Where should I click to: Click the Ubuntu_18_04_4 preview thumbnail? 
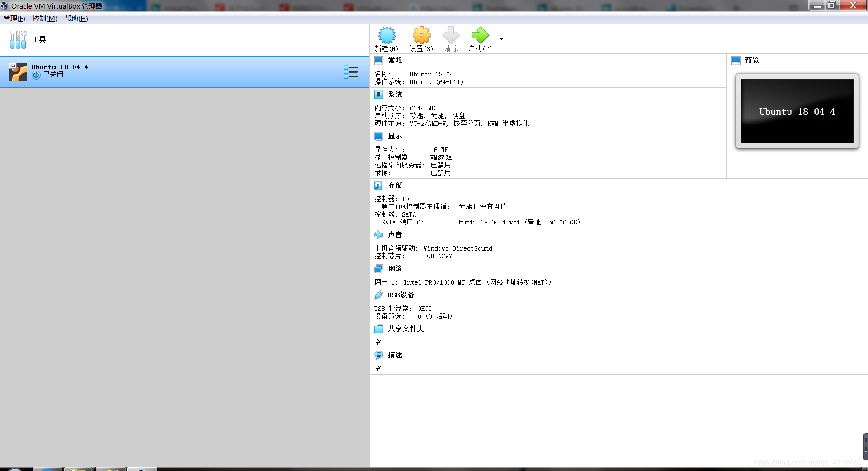(797, 111)
